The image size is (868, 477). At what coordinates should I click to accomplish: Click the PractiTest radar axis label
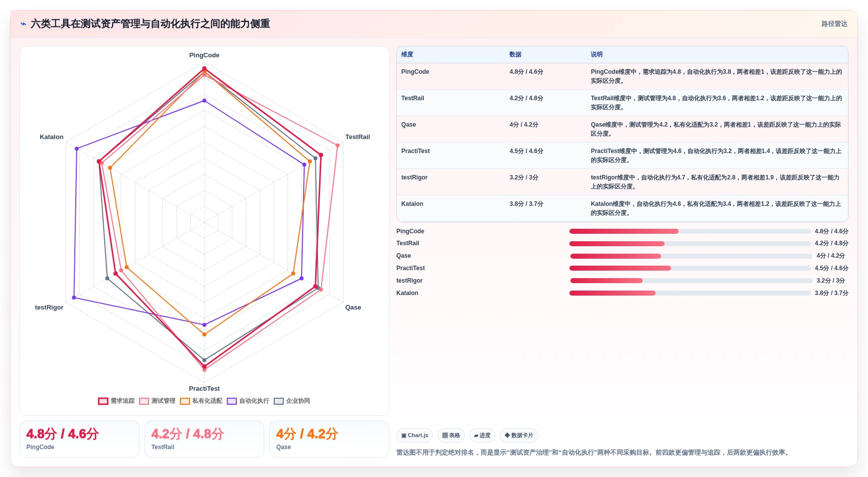204,389
